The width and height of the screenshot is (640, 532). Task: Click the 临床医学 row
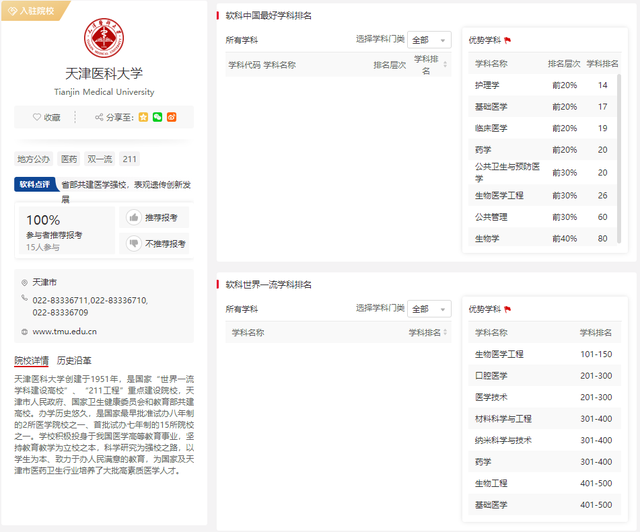(542, 128)
